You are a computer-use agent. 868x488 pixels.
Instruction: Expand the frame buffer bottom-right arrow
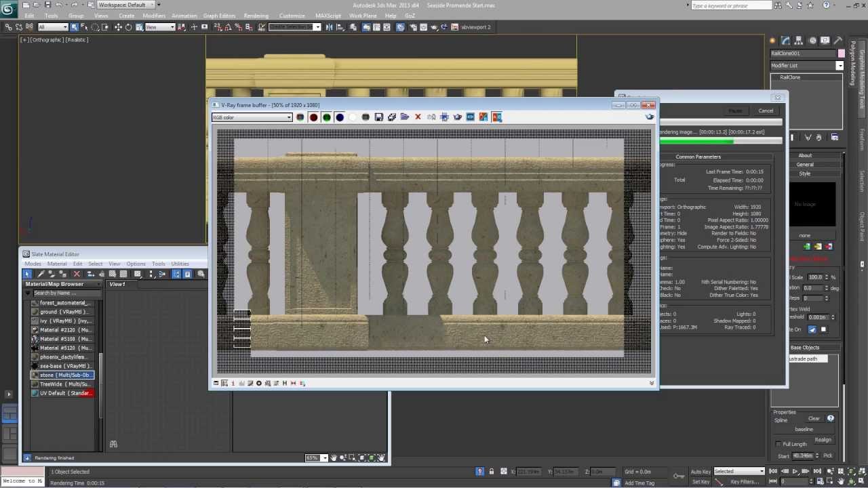(652, 384)
